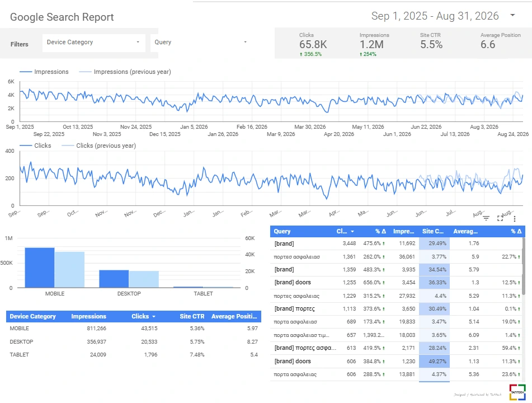Expand the Query filter dropdown

(201, 43)
